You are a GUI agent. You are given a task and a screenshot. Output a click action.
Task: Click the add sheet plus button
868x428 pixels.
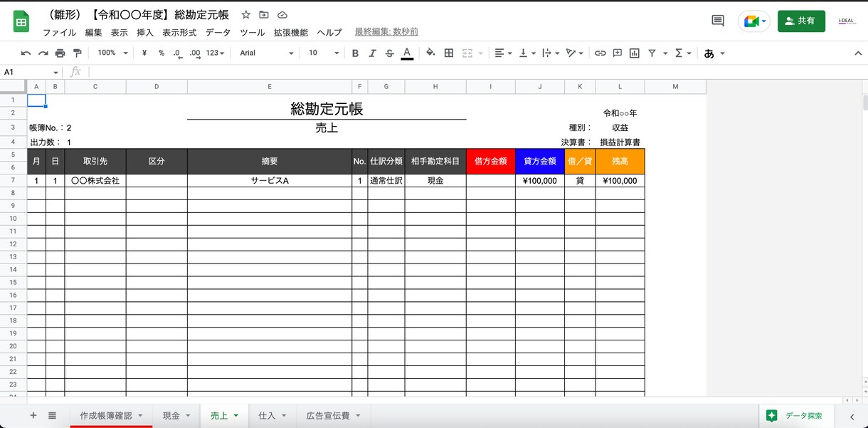[x=33, y=415]
